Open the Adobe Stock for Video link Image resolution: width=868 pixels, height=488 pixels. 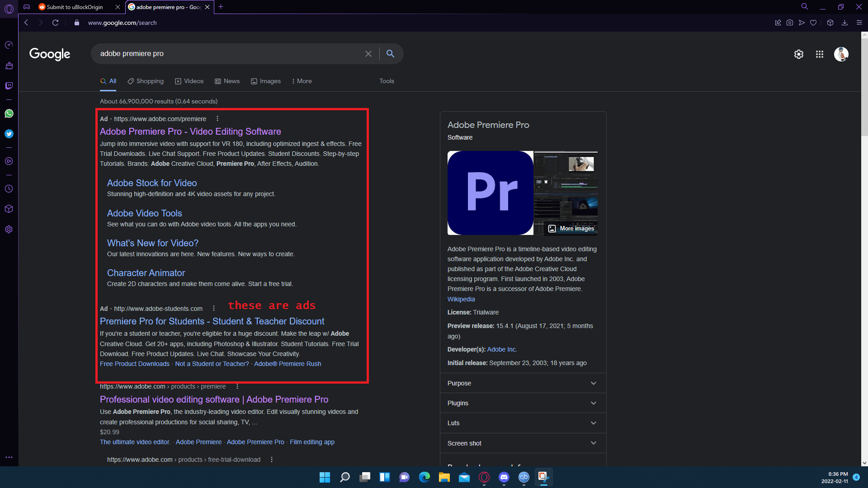pos(152,183)
